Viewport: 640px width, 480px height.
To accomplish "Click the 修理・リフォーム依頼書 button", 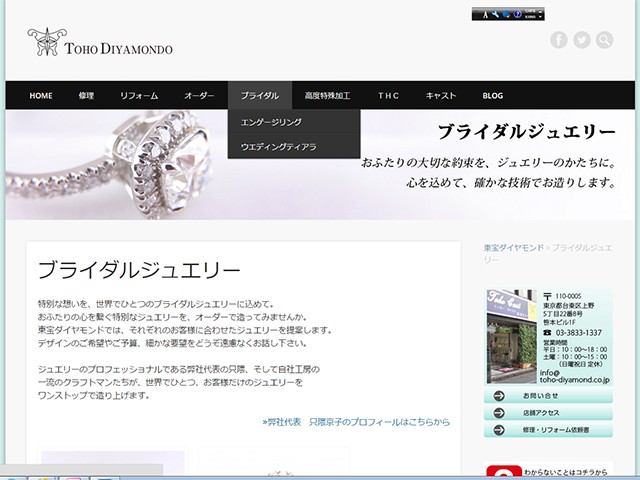I will (x=548, y=430).
